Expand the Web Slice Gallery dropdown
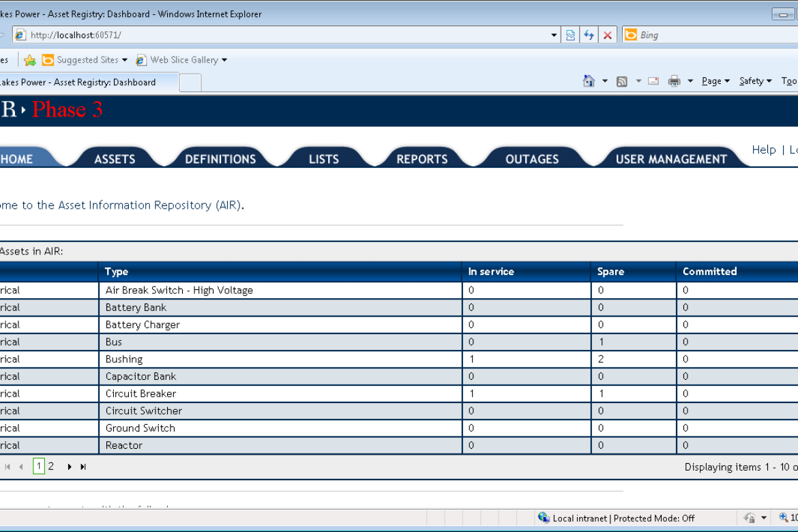The height and width of the screenshot is (532, 798). tap(224, 60)
